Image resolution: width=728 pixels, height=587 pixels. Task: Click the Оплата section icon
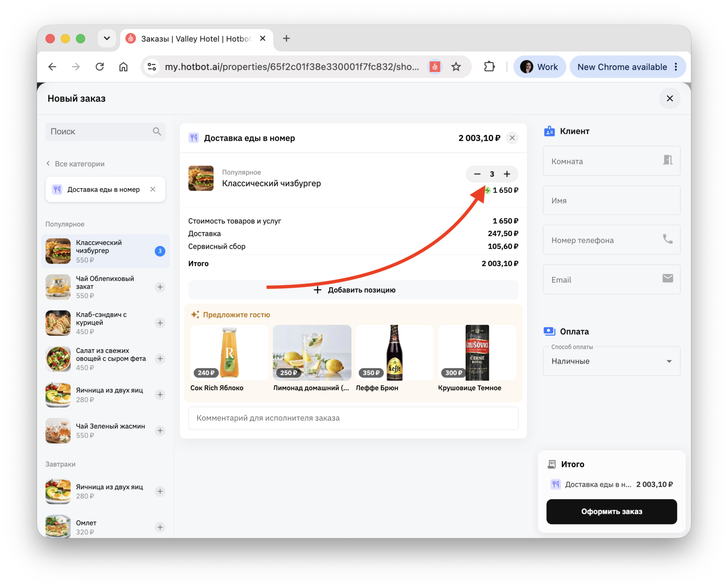[549, 331]
